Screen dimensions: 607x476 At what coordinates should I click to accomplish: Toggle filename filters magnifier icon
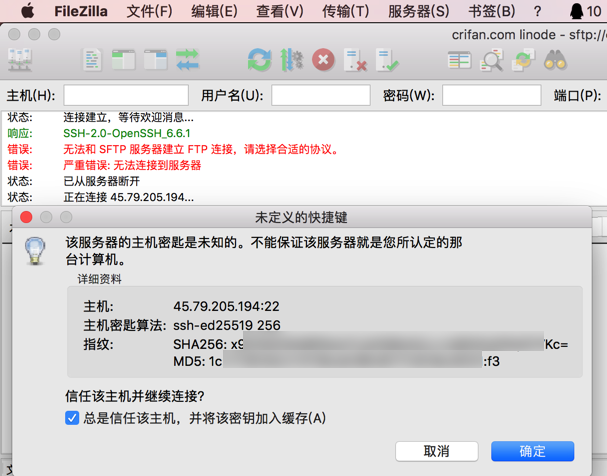point(492,60)
